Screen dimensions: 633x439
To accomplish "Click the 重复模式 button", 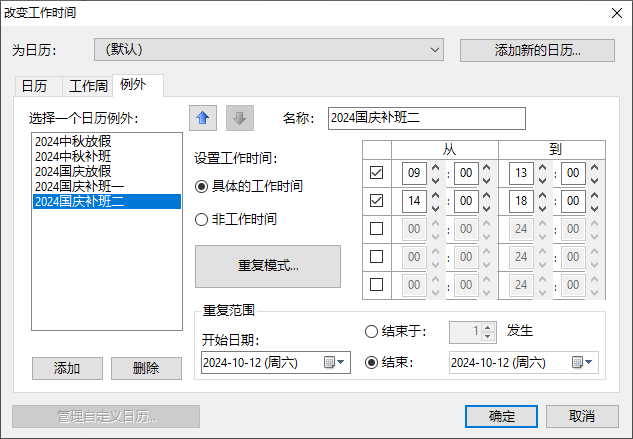I will coord(267,267).
